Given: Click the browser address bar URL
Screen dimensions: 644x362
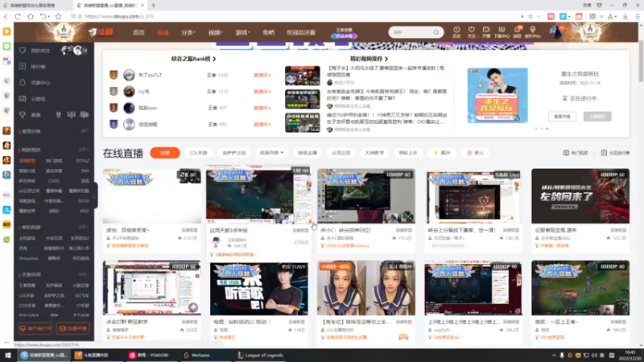Looking at the screenshot, I should (119, 16).
